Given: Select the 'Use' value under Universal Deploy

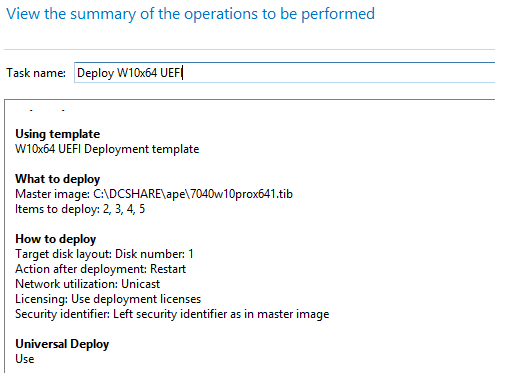Looking at the screenshot, I should coord(25,359).
